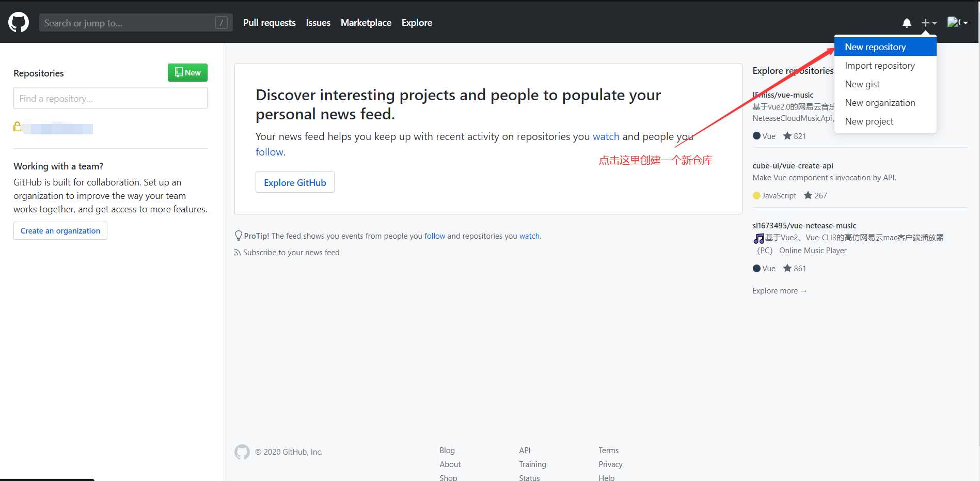Click the Explore GitHub button
The height and width of the screenshot is (481, 980).
coord(295,182)
